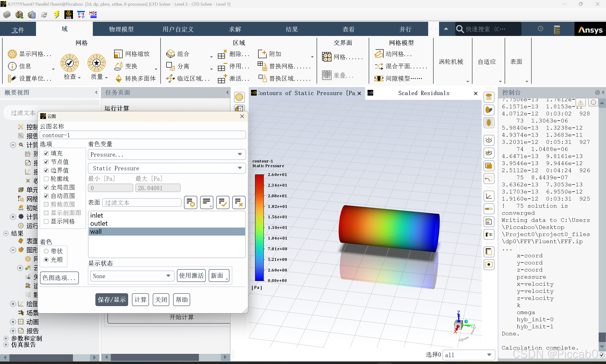The height and width of the screenshot is (364, 606).
Task: Click the mesh Check (检查) icon
Action: [x=69, y=63]
